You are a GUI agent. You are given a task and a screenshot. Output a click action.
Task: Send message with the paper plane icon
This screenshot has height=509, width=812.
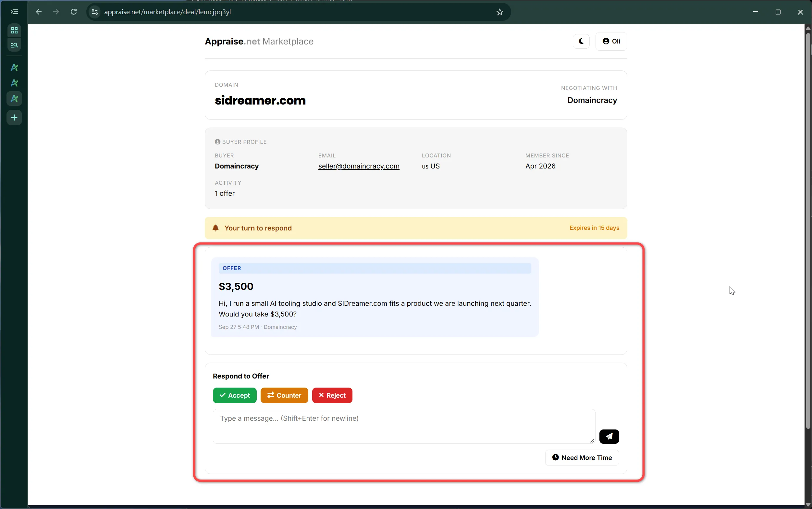pyautogui.click(x=609, y=436)
